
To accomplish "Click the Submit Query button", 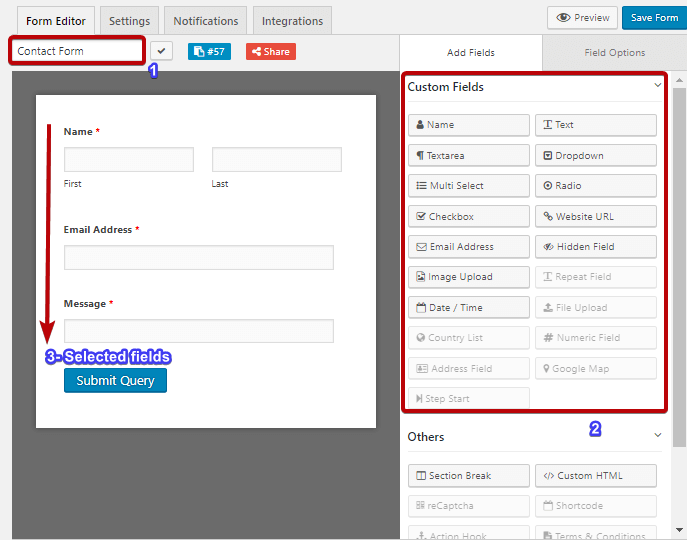I will [x=115, y=380].
